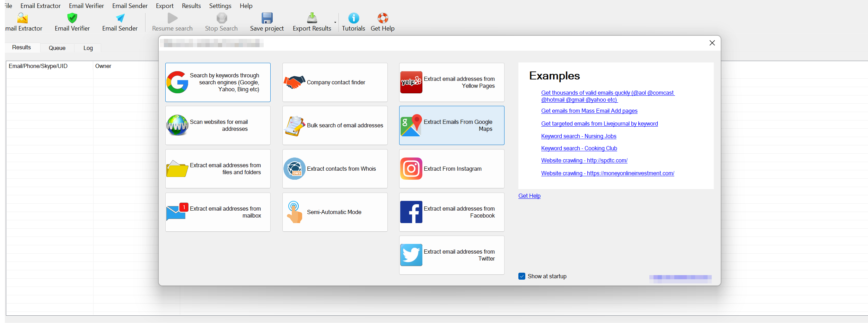Switch to the Queue tab

[x=57, y=48]
